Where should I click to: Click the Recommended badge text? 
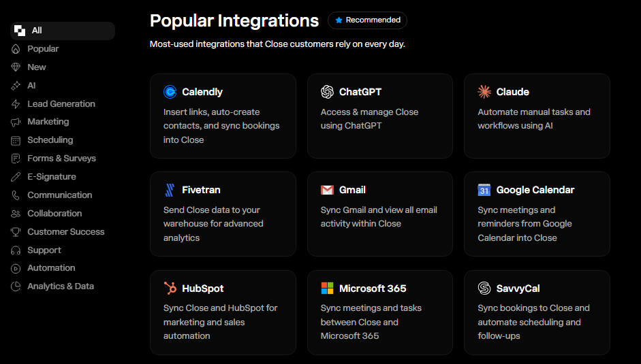[x=373, y=20]
